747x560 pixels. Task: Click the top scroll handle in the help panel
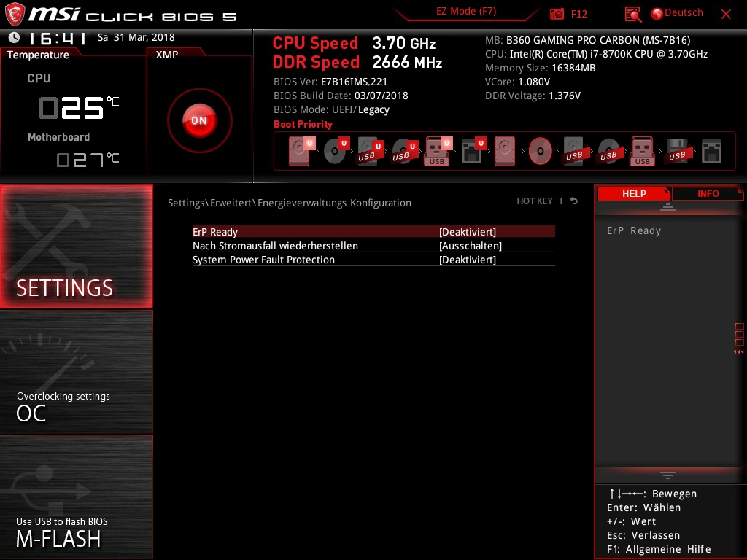(x=668, y=206)
